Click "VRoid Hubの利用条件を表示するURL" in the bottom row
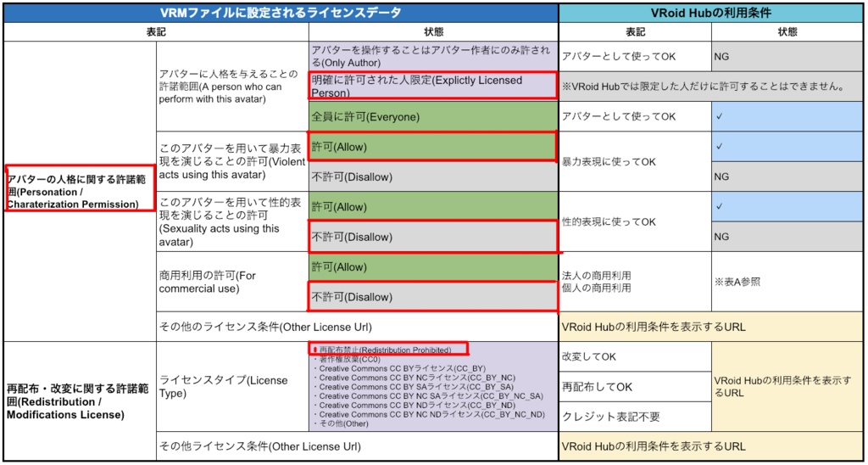 click(711, 445)
